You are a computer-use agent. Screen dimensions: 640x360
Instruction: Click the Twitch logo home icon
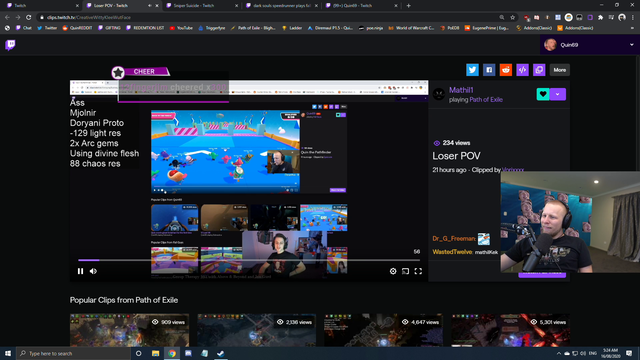coord(10,44)
